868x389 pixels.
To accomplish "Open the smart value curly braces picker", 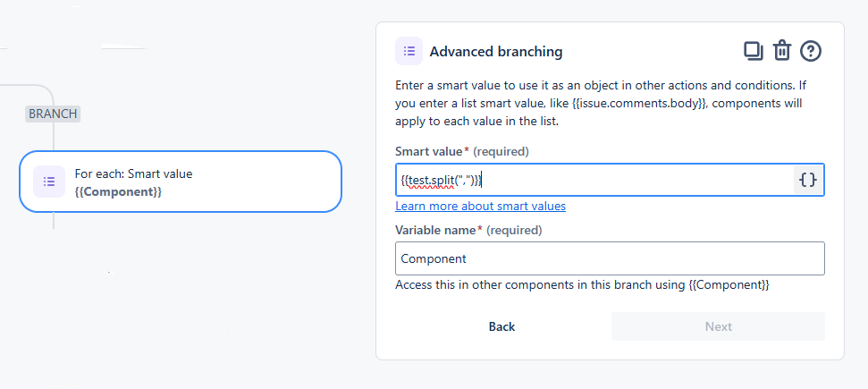I will pyautogui.click(x=807, y=180).
